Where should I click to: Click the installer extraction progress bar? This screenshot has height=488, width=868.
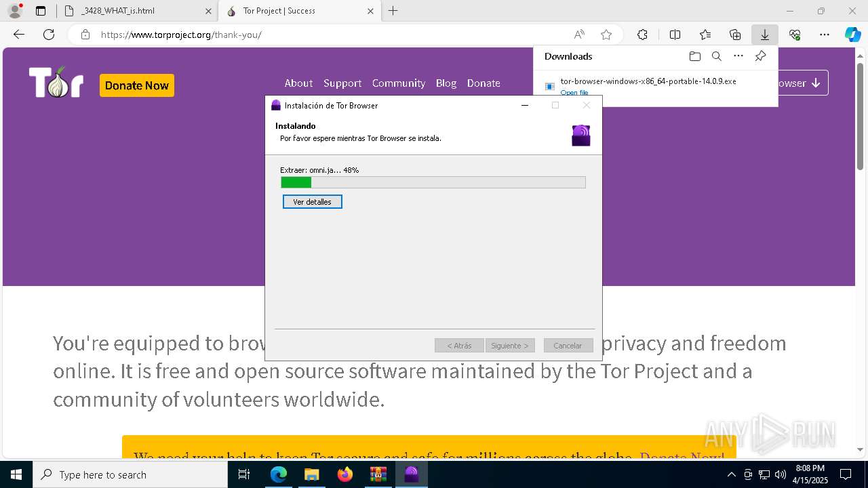[x=433, y=182]
